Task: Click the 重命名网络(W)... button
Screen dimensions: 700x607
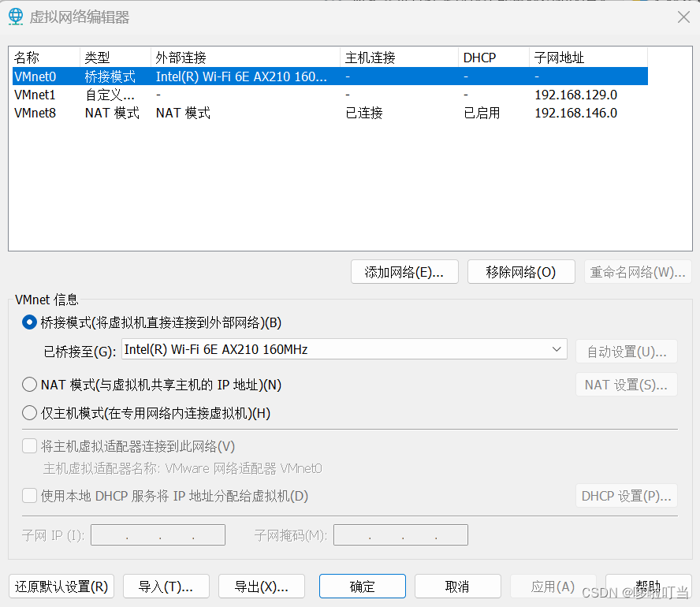Action: 638,272
